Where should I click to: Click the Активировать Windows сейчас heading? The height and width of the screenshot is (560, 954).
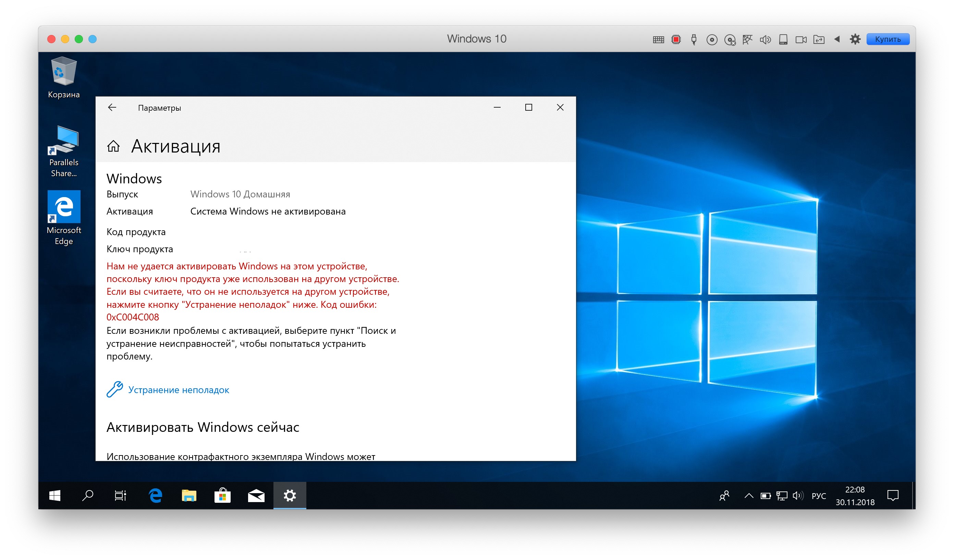tap(203, 427)
